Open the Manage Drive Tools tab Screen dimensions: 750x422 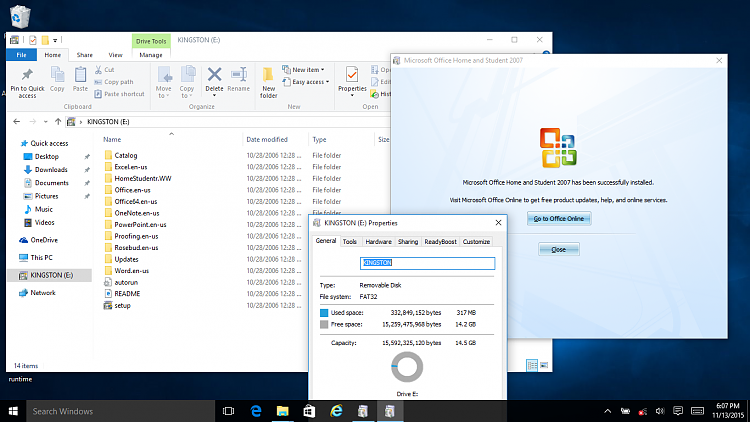(151, 55)
